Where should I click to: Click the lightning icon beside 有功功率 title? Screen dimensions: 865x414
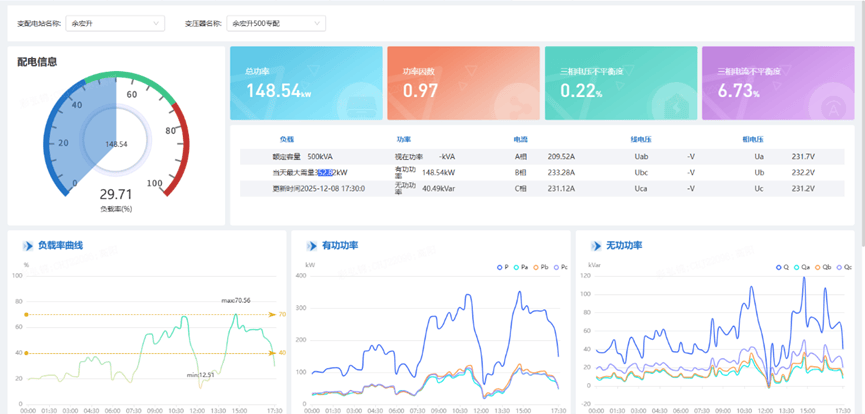310,246
